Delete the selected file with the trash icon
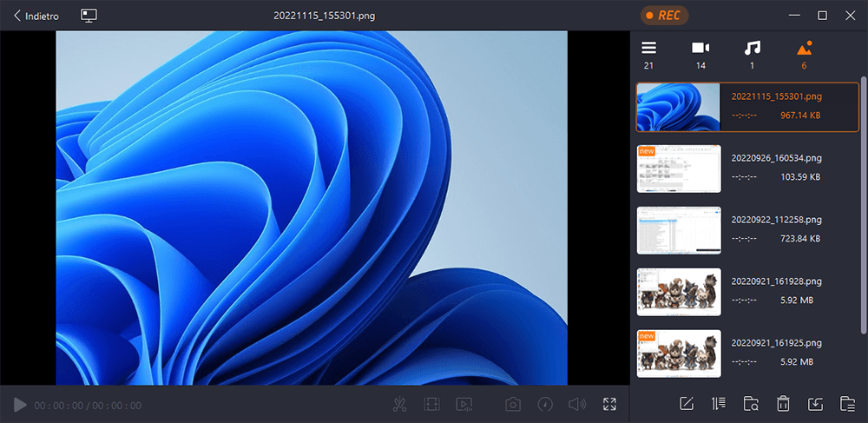Screen dimensions: 868x423 pos(783,404)
